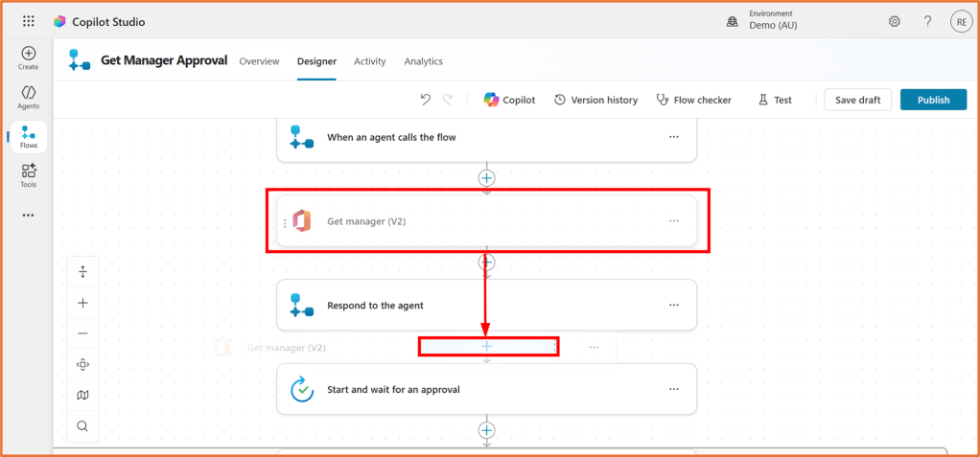Open Tools in the left sidebar

[28, 176]
